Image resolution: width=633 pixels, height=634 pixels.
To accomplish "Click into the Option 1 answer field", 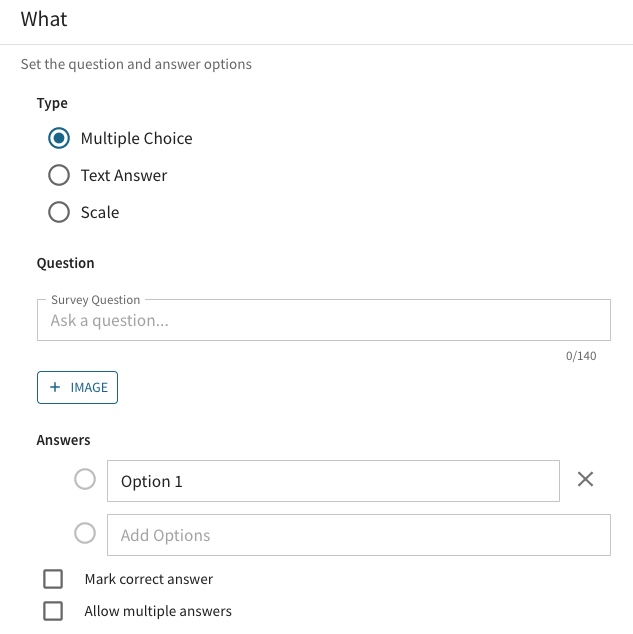I will [x=333, y=481].
